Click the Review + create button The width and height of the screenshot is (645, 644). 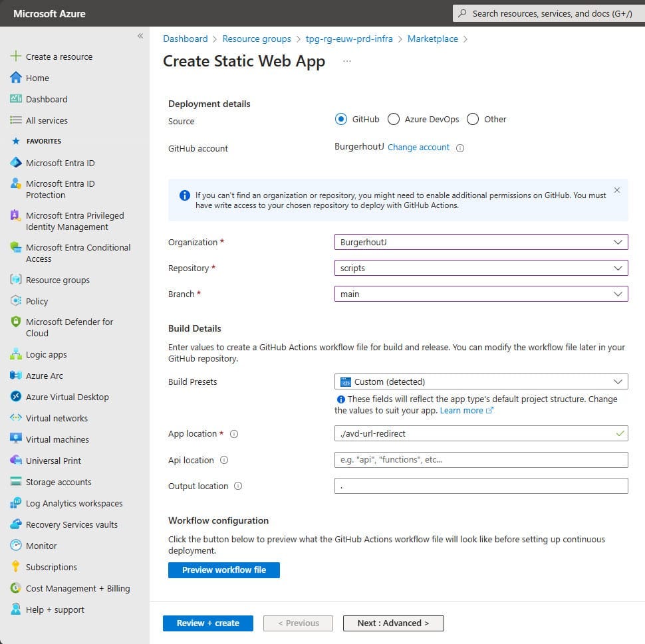207,623
